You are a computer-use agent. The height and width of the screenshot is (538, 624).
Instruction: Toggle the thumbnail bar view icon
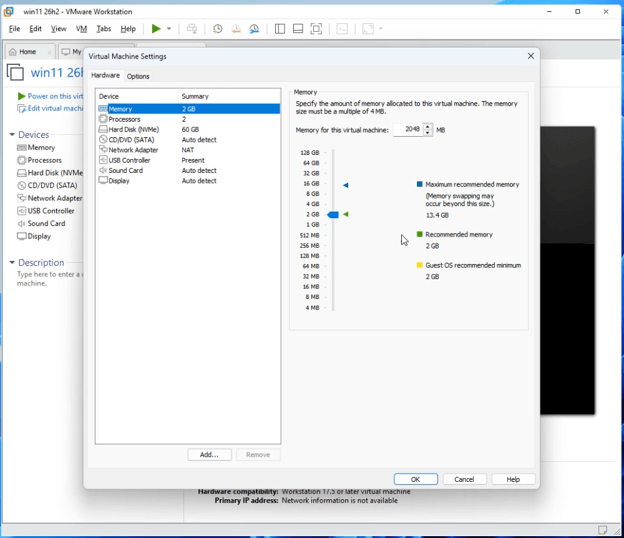coord(298,29)
